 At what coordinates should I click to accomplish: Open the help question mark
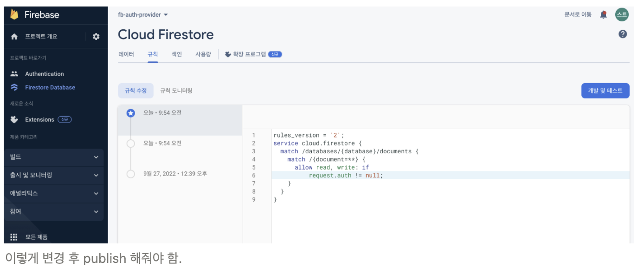622,34
